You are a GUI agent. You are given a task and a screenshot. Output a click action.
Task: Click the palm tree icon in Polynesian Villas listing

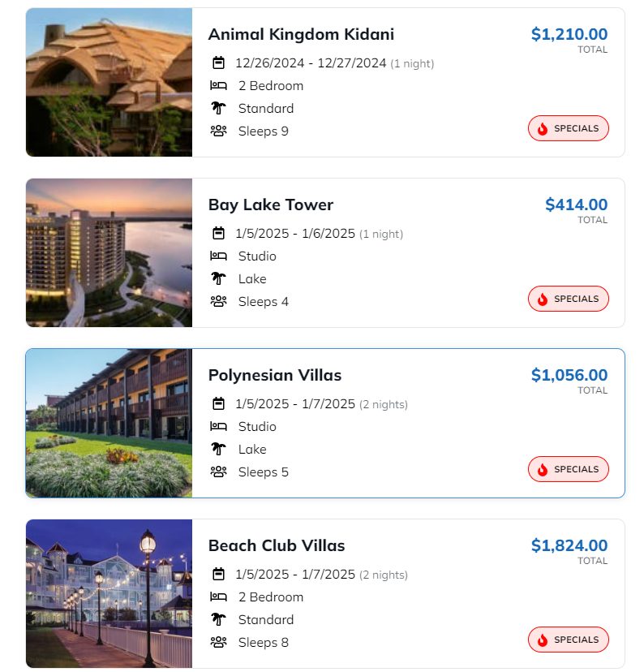pyautogui.click(x=218, y=449)
